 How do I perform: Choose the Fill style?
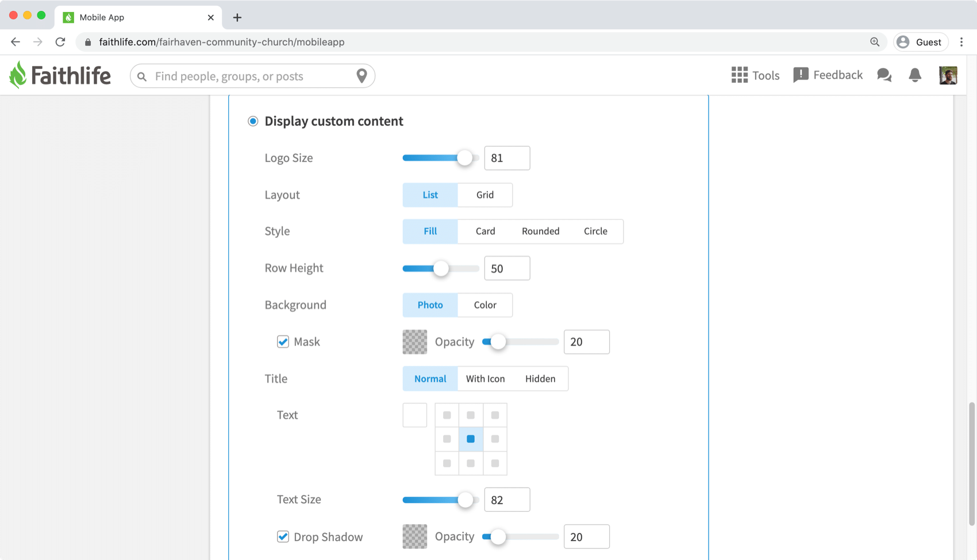(x=430, y=231)
